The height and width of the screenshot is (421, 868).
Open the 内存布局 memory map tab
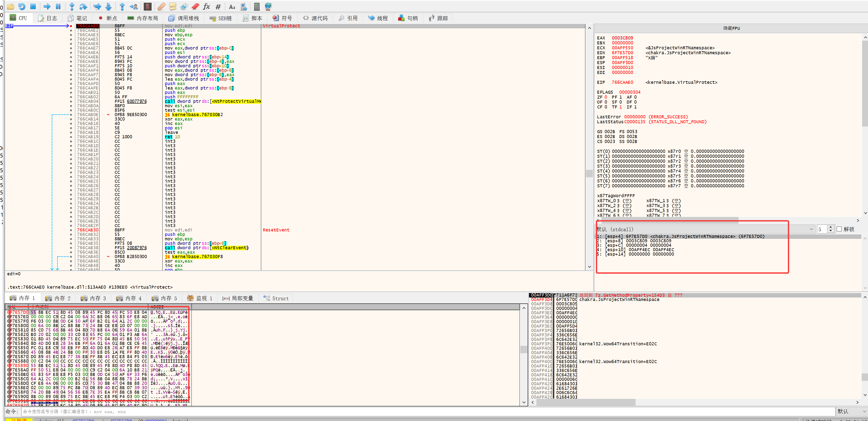coord(143,18)
